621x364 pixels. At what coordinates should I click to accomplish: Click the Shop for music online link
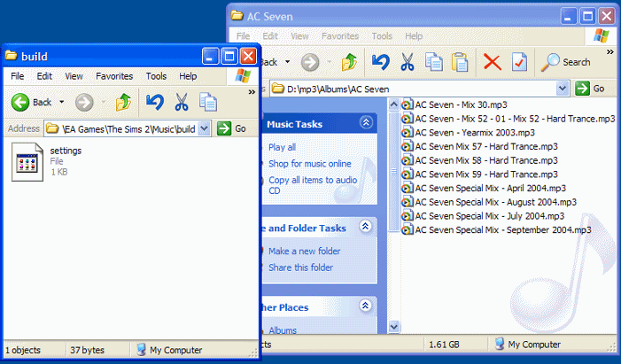tap(309, 164)
